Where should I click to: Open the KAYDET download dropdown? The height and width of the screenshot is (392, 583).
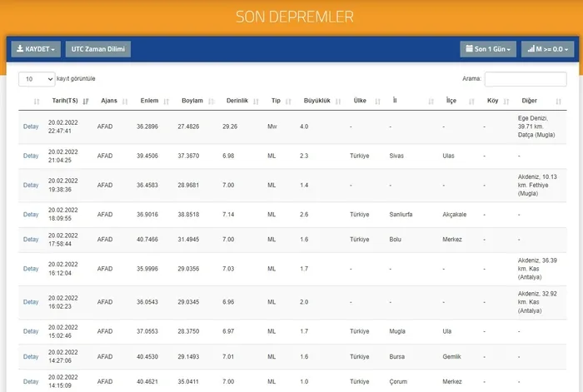(36, 49)
